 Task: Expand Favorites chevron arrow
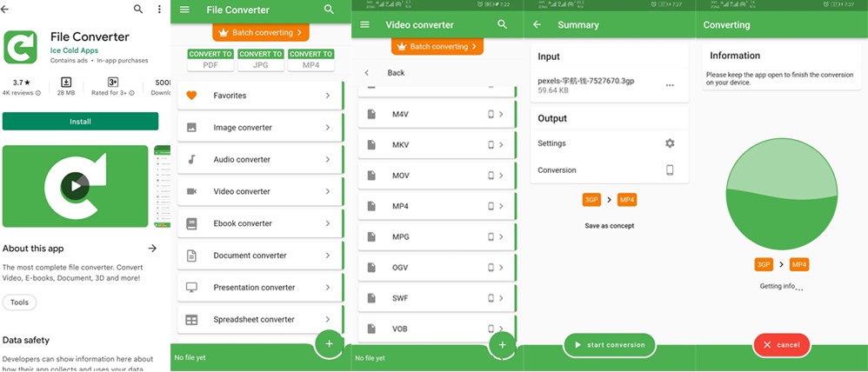pos(328,96)
